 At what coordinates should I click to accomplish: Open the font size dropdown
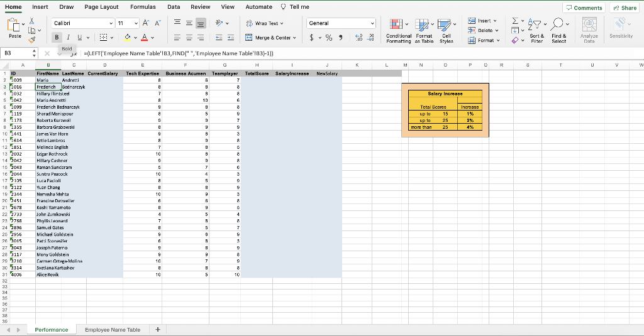coord(136,23)
